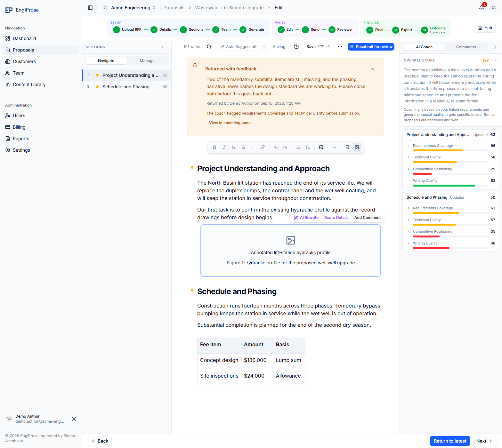502x448 pixels.
Task: Insert a page break
Action: pyautogui.click(x=347, y=147)
